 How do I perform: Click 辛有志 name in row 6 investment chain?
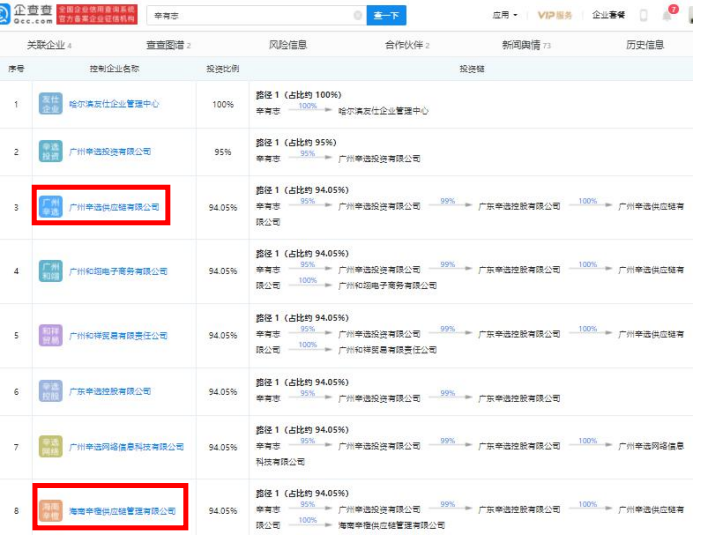pyautogui.click(x=268, y=398)
